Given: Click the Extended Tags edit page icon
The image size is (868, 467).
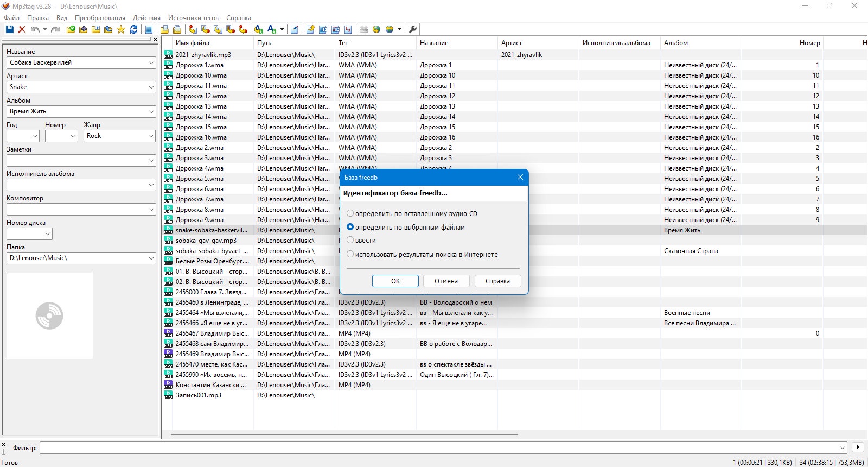Looking at the screenshot, I should click(294, 29).
